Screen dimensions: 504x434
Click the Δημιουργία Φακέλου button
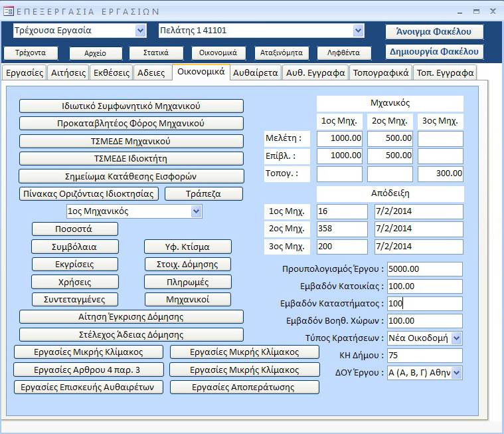[x=434, y=52]
